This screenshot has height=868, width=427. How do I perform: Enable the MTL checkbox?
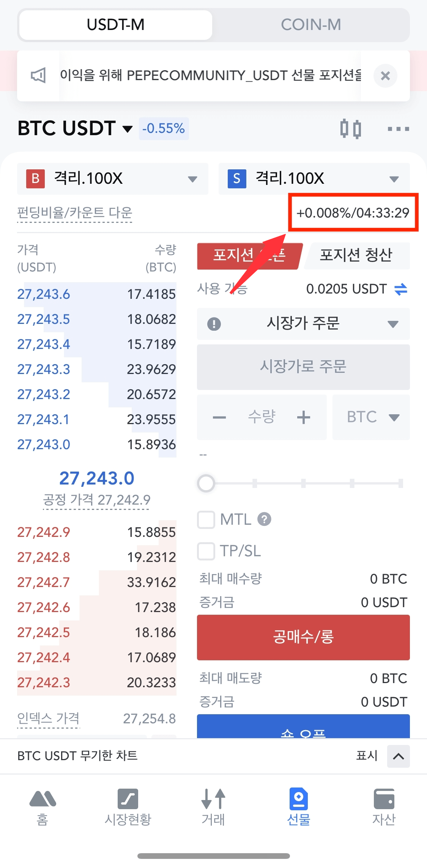coord(206,519)
